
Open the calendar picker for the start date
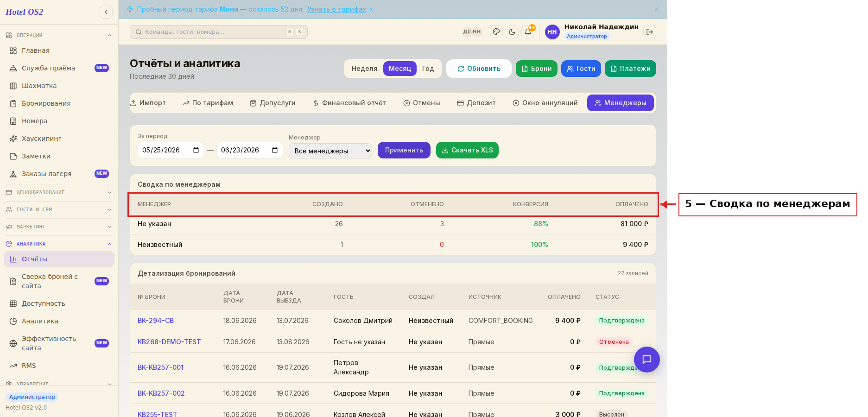[x=196, y=150]
